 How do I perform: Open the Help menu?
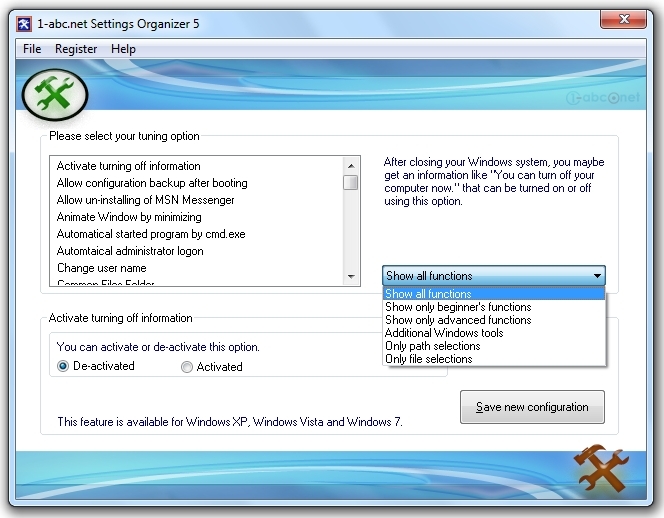click(x=123, y=49)
